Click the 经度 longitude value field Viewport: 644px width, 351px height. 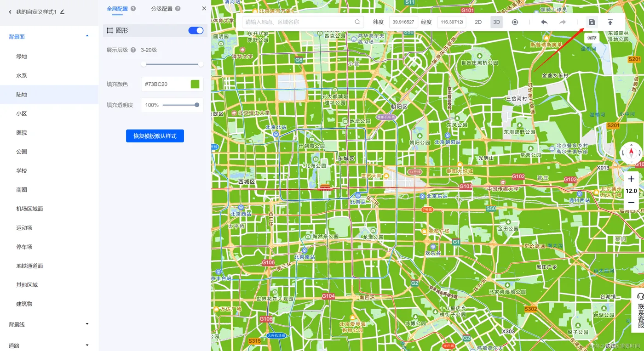point(452,22)
